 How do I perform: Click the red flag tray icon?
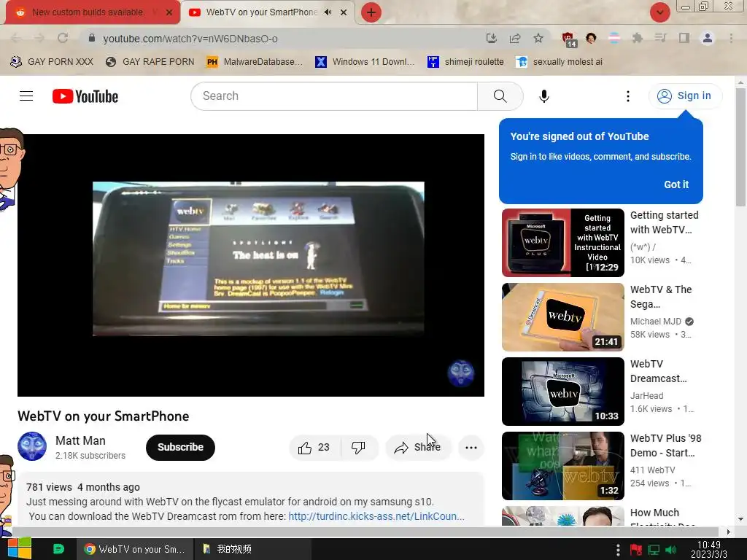tap(636, 550)
